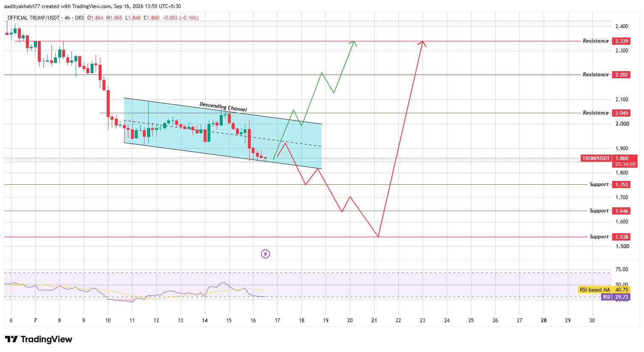This screenshot has height=352, width=644.
Task: Click the 1.753 support price tag
Action: [621, 184]
